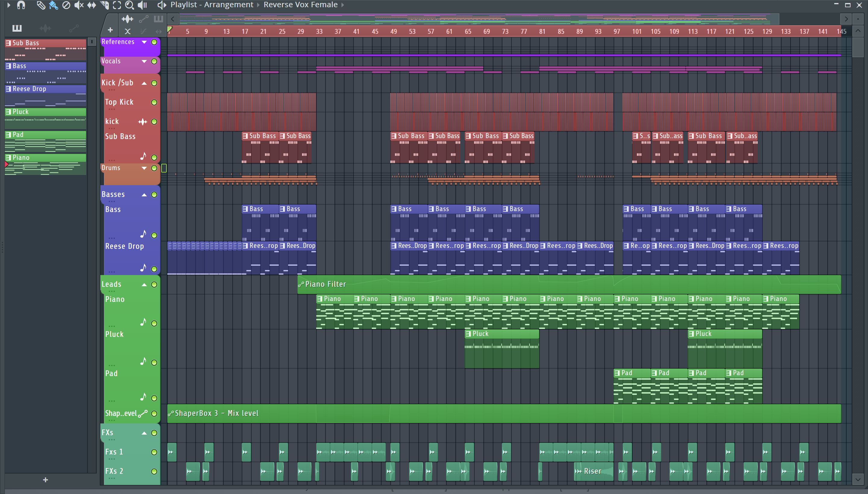Image resolution: width=868 pixels, height=494 pixels.
Task: Collapse Basses group arrow
Action: click(x=144, y=195)
